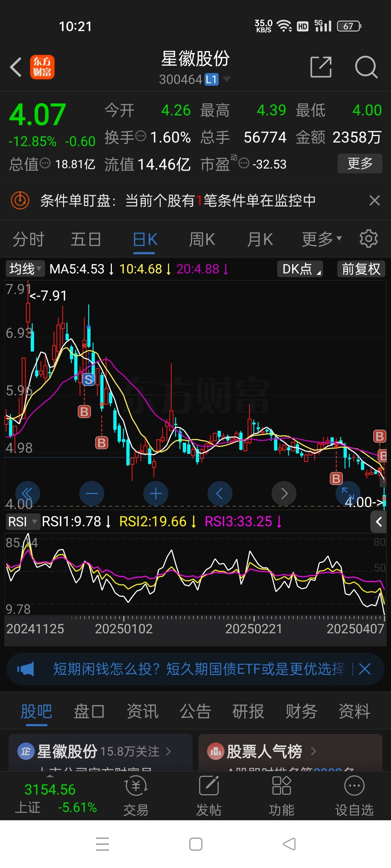
Task: Tap the info icon beside 市盈
Action: click(x=244, y=163)
